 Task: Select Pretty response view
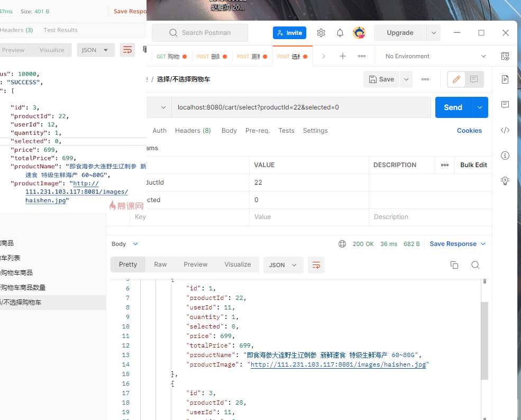click(x=128, y=264)
